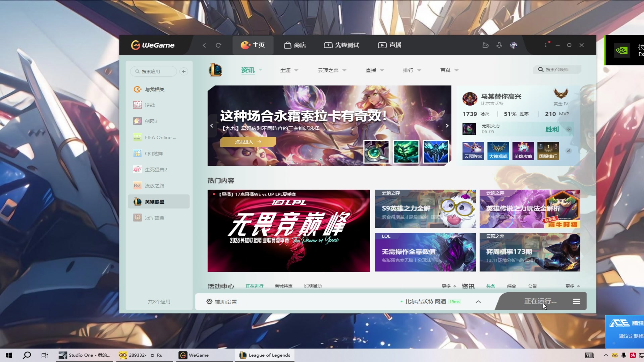Focus the 搜索召唤师 search box
Viewport: 644px width, 362px height.
click(x=557, y=69)
